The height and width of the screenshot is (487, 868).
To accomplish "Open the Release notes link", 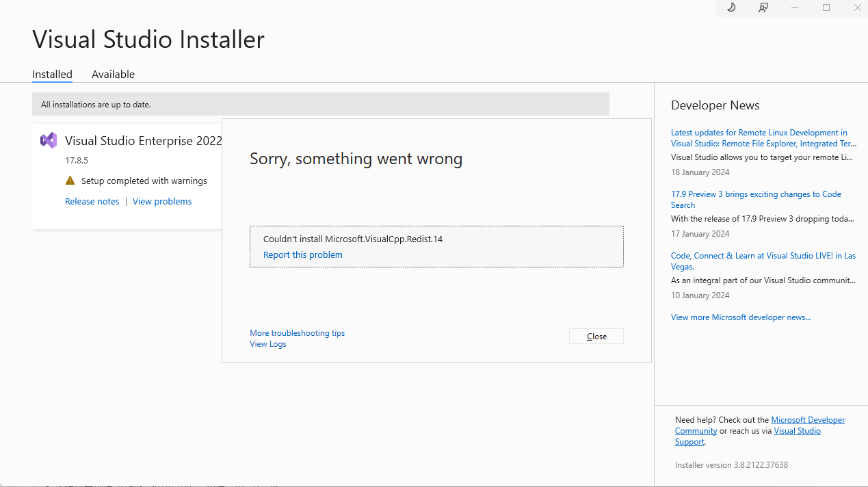I will 92,201.
